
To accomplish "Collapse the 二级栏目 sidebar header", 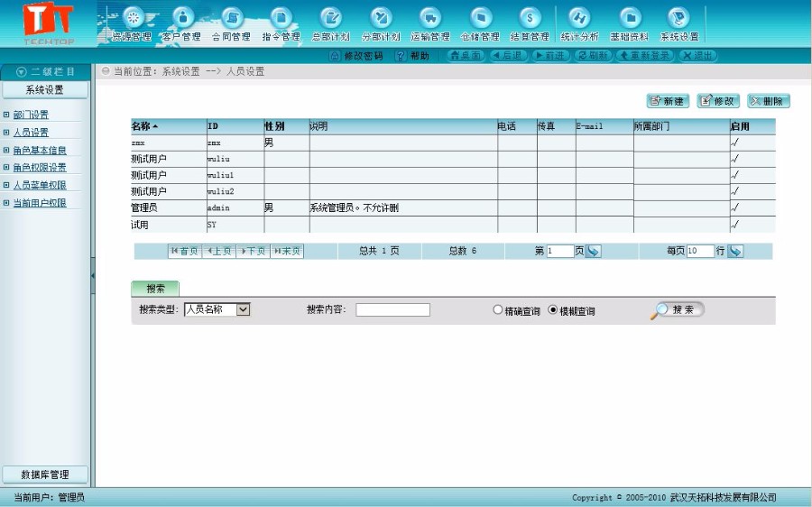I will [x=45, y=71].
